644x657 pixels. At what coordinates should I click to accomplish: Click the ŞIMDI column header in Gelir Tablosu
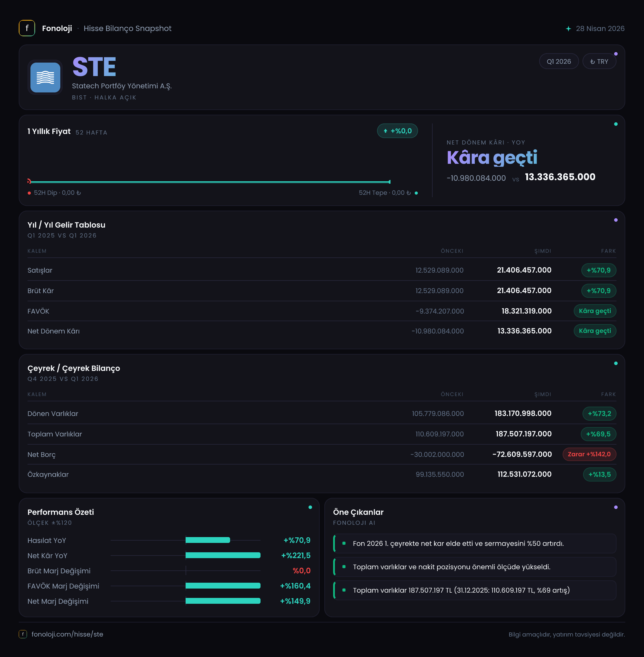pos(543,251)
